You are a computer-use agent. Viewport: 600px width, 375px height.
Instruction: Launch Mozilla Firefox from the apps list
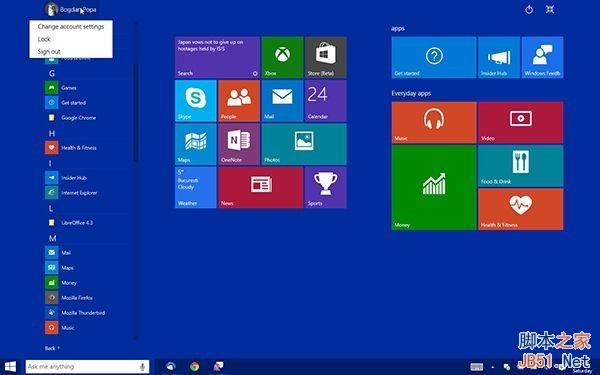pyautogui.click(x=87, y=297)
